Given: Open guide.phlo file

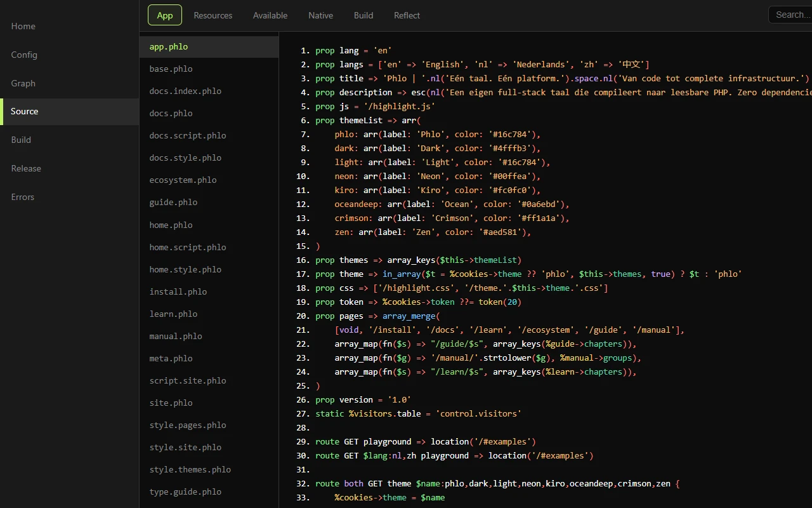Looking at the screenshot, I should pos(209,203).
